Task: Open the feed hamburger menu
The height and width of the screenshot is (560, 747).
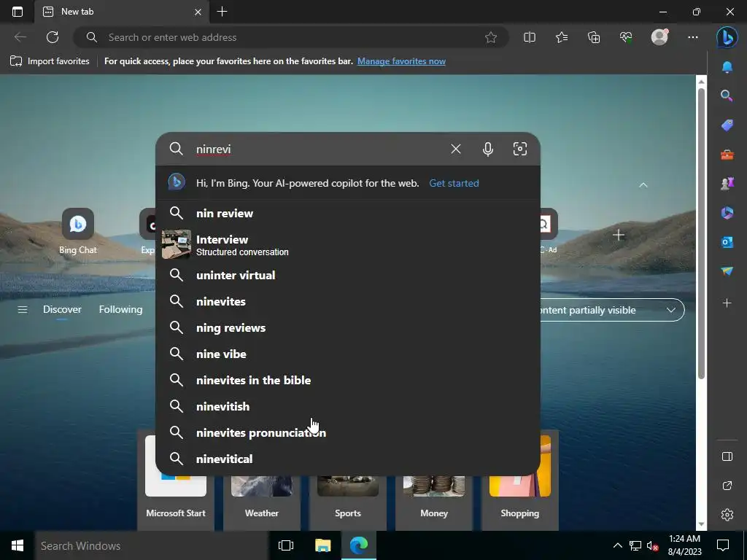Action: 23,310
